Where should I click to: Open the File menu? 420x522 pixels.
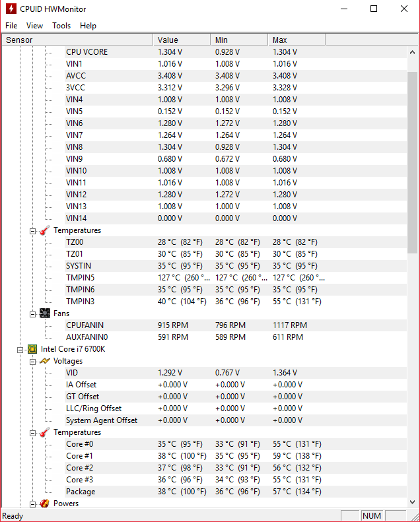(11, 26)
